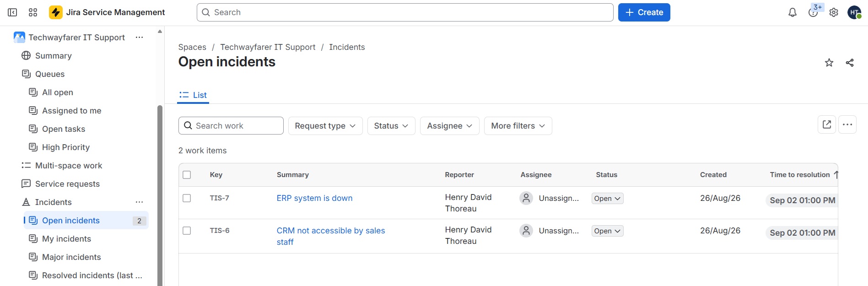Click the unassigned avatar in the TIS-7 row
This screenshot has width=868, height=286.
[526, 198]
